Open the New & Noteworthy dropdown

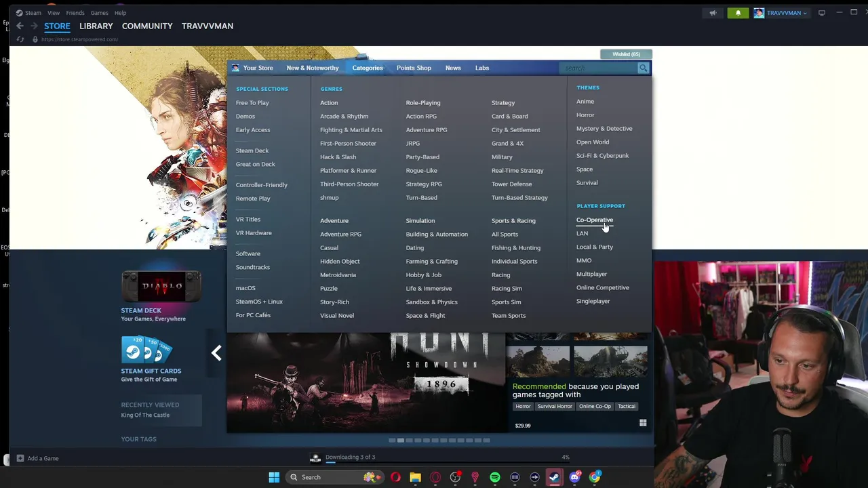[313, 68]
